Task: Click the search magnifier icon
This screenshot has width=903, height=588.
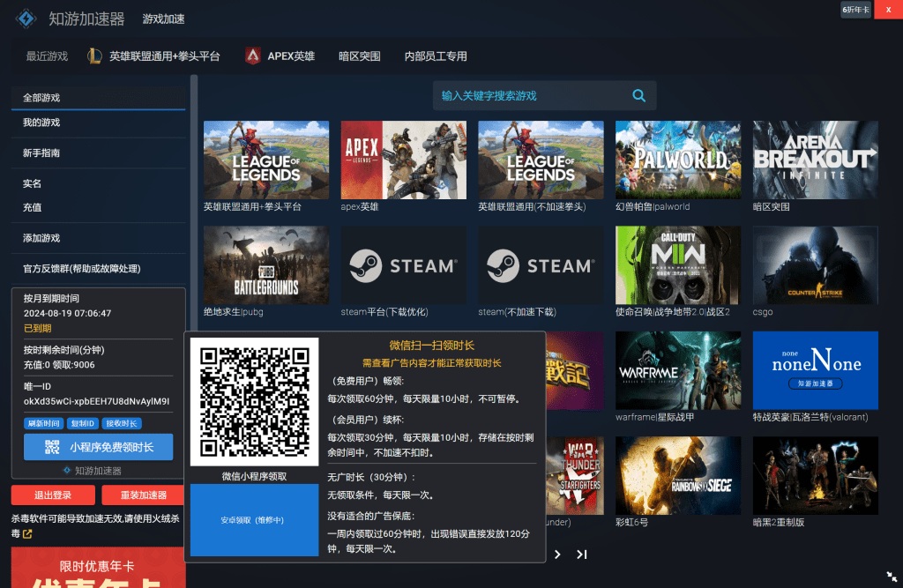Action: (x=638, y=95)
